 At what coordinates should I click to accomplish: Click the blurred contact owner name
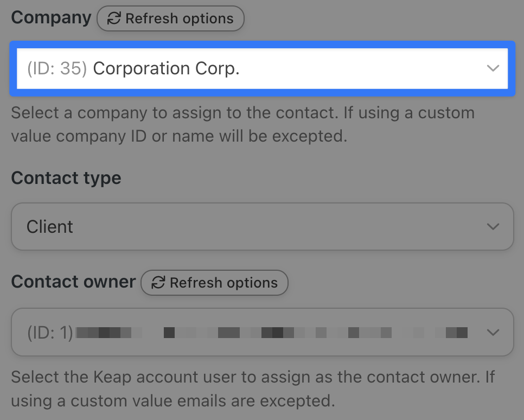pyautogui.click(x=271, y=332)
